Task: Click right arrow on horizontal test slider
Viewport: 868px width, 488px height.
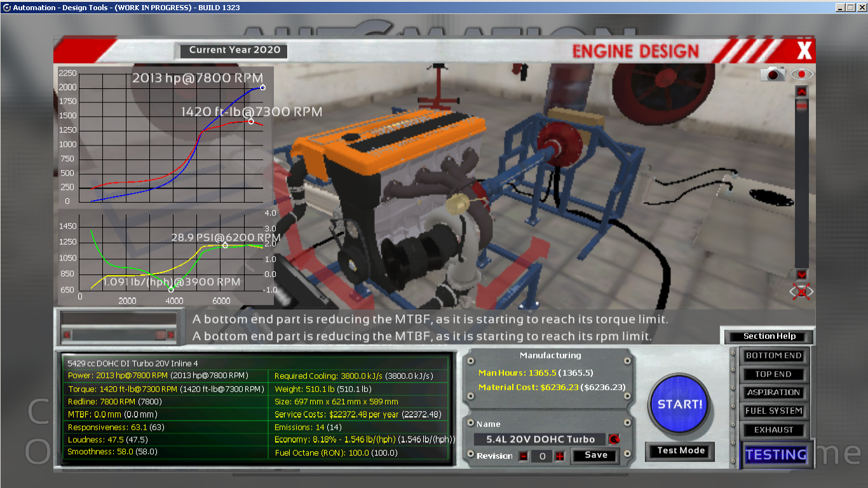Action: click(170, 334)
